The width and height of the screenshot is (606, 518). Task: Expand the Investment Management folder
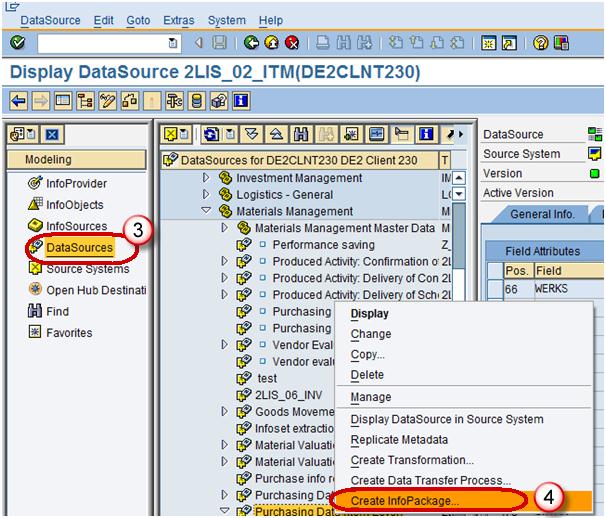(207, 178)
